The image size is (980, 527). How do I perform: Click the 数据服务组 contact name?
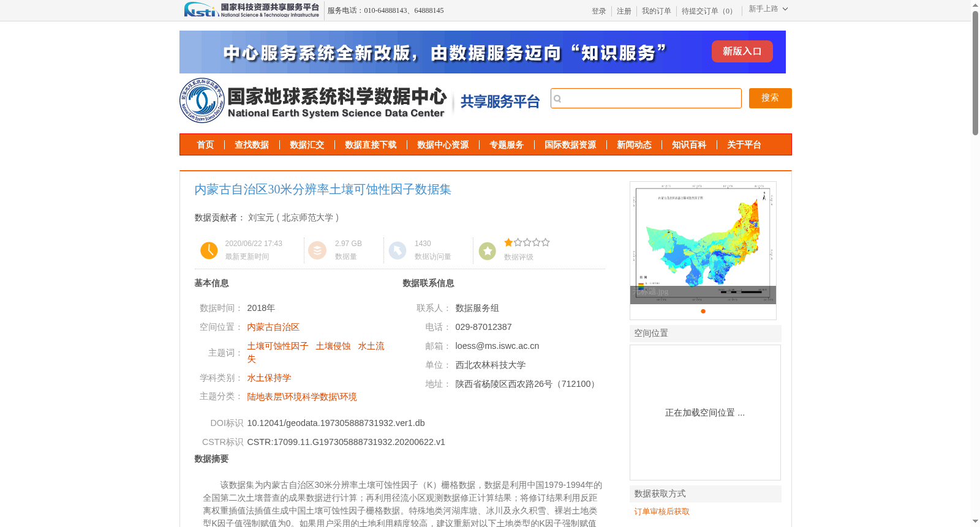tap(477, 308)
